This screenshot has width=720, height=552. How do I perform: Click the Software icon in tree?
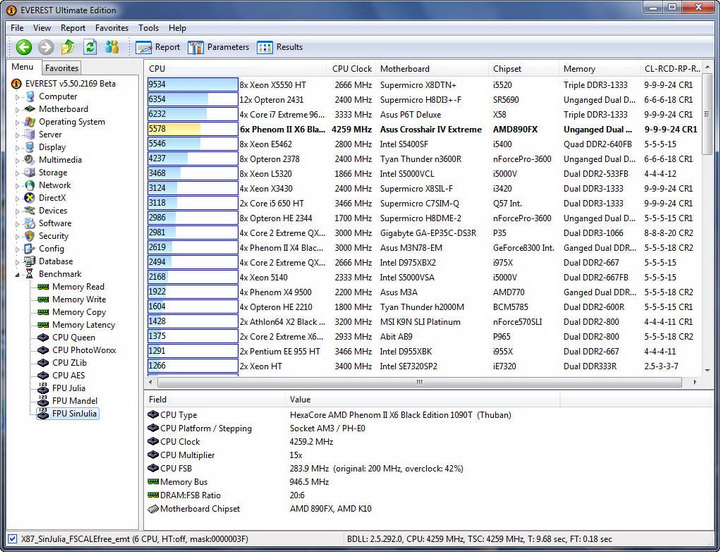click(x=30, y=223)
